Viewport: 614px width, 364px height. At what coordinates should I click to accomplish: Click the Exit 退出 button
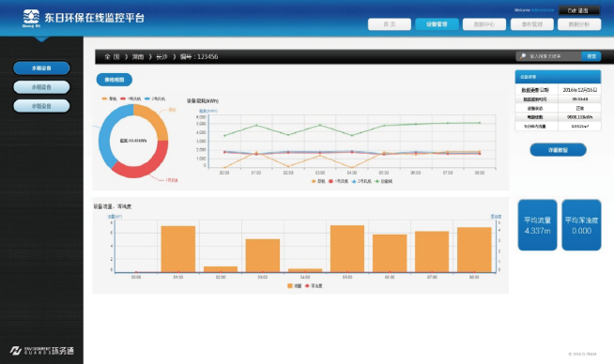tap(579, 10)
